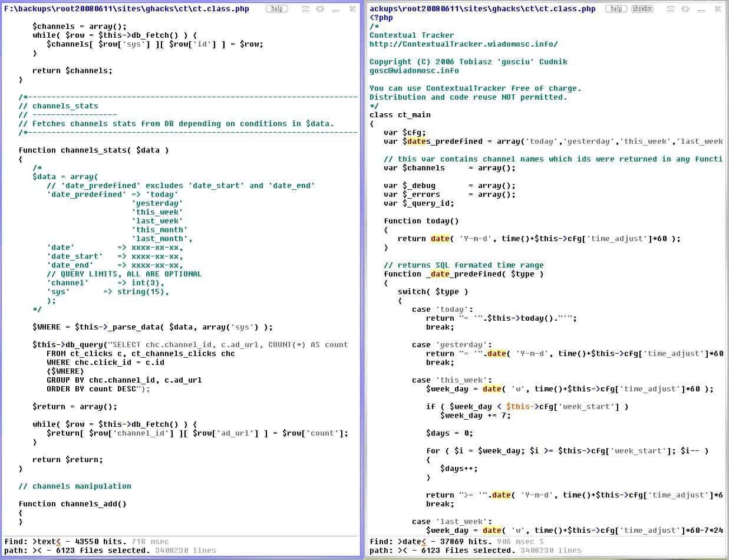Screen dimensions: 729x560
Task: Click the highlighted 'date' in function today()
Action: 440,239
